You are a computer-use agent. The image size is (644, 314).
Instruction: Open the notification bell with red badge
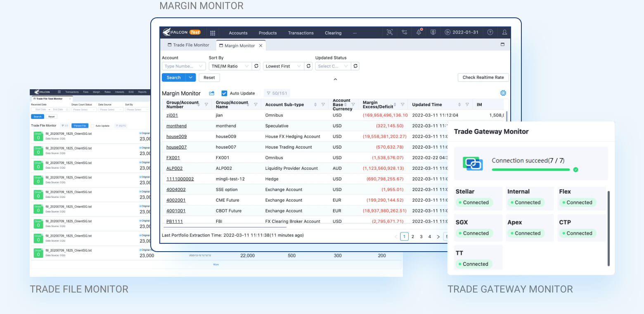(419, 32)
